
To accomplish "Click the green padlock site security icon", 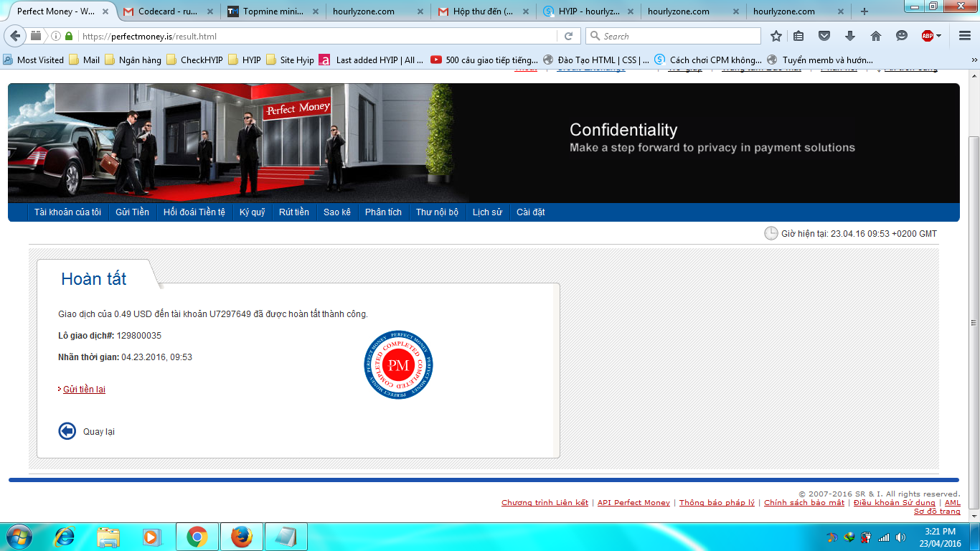I will pyautogui.click(x=69, y=36).
